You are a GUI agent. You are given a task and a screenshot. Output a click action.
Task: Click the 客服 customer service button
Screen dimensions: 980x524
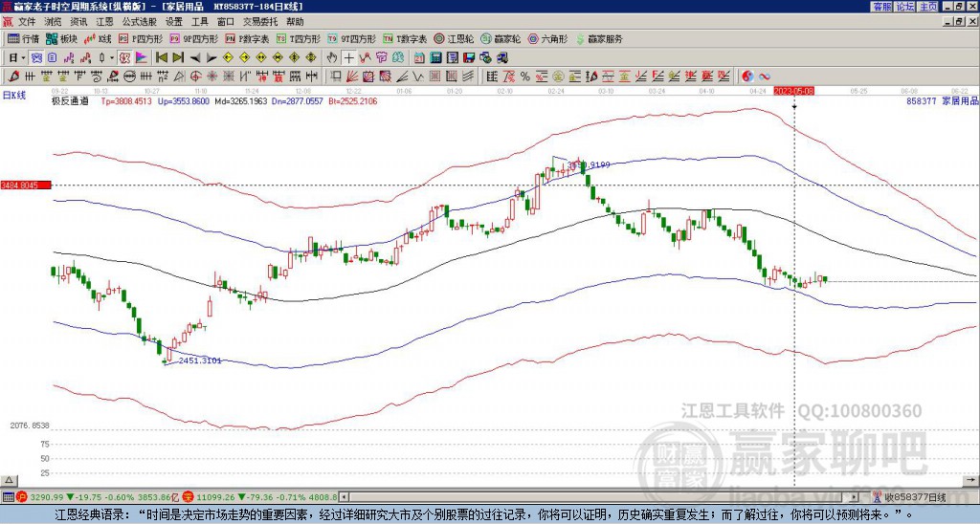(881, 7)
